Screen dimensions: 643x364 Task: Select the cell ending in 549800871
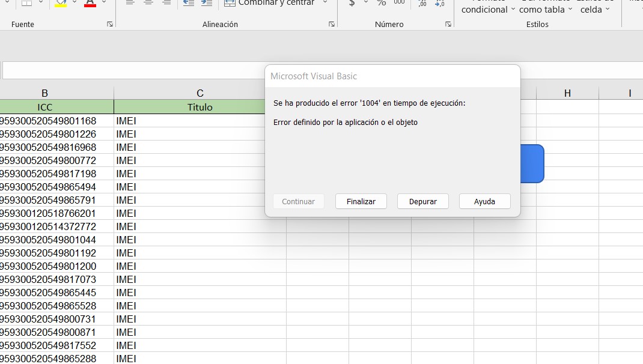click(56, 332)
